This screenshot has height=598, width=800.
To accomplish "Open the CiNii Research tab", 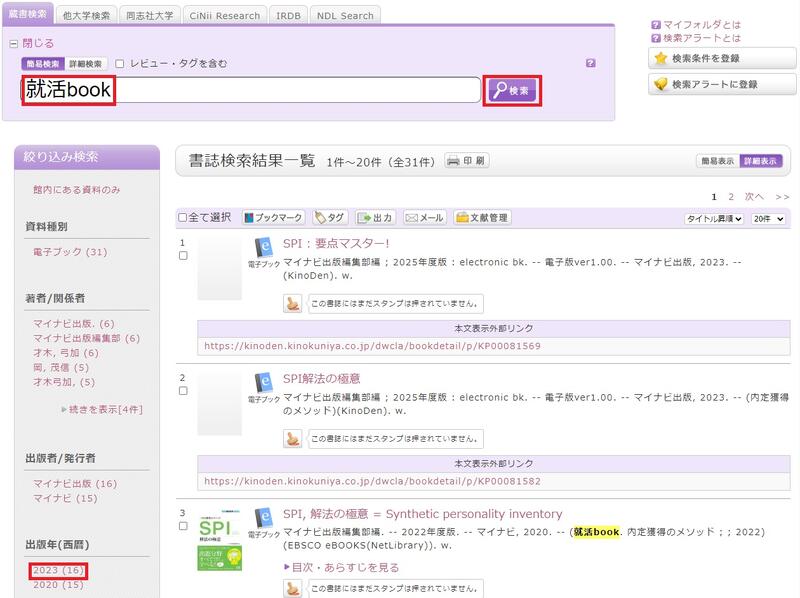I will [224, 16].
